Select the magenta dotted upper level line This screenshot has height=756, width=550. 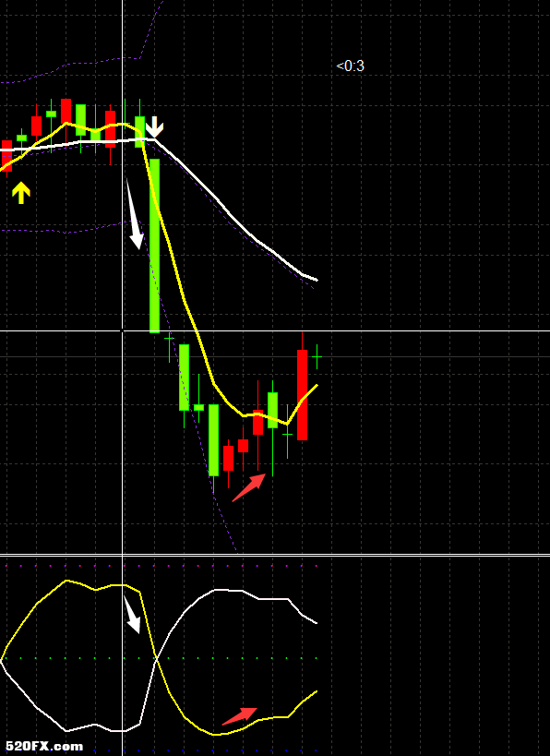[159, 566]
